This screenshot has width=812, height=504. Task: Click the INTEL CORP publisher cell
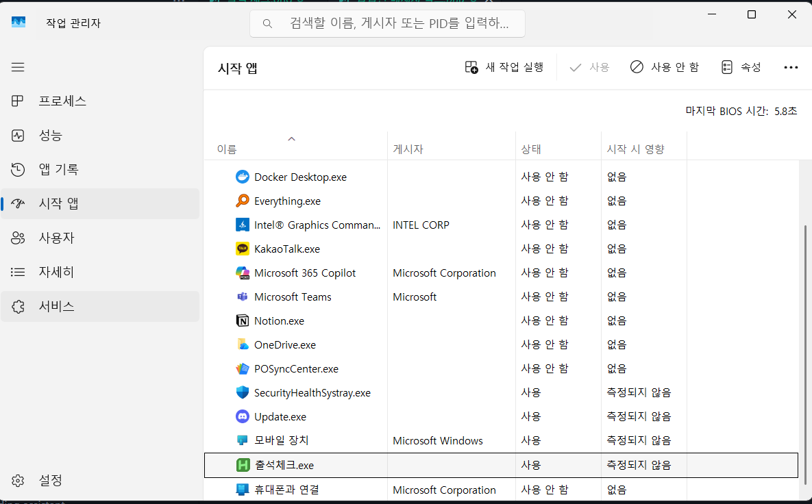click(421, 225)
